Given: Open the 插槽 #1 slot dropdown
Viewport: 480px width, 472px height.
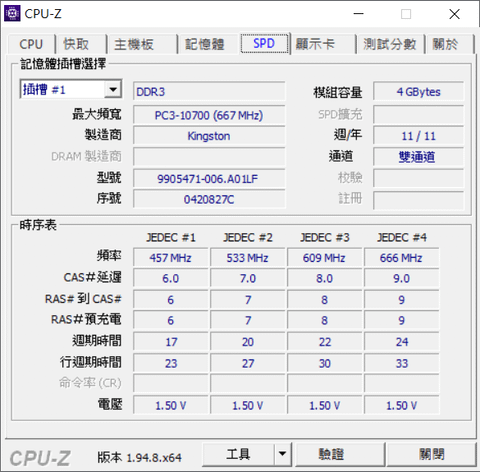Looking at the screenshot, I should click(x=71, y=89).
